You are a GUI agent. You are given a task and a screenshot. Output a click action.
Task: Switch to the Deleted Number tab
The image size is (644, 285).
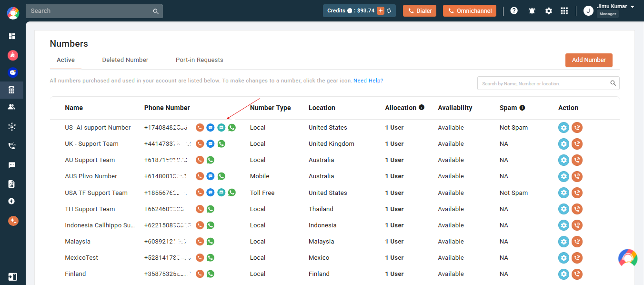pos(125,60)
